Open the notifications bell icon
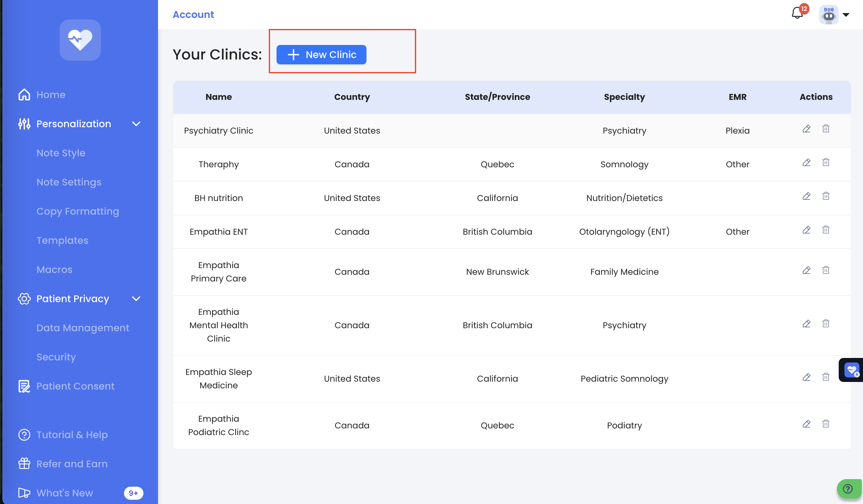The width and height of the screenshot is (863, 504). click(x=797, y=14)
